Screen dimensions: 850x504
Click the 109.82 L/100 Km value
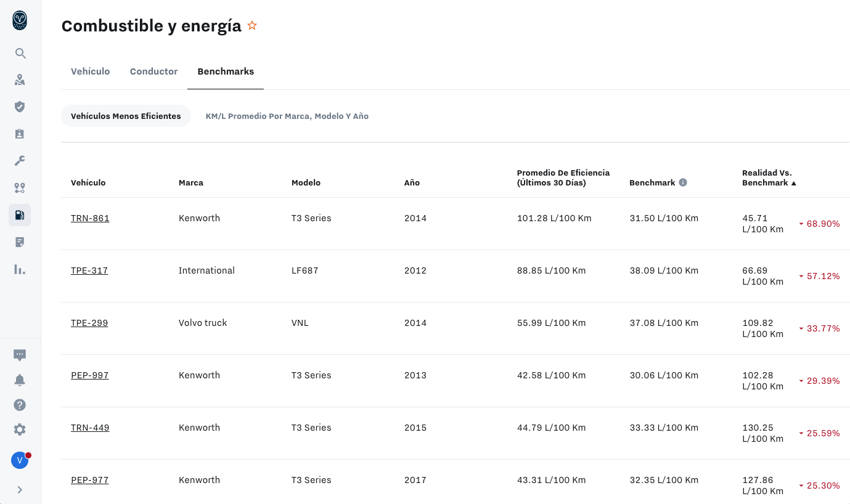[x=763, y=328]
